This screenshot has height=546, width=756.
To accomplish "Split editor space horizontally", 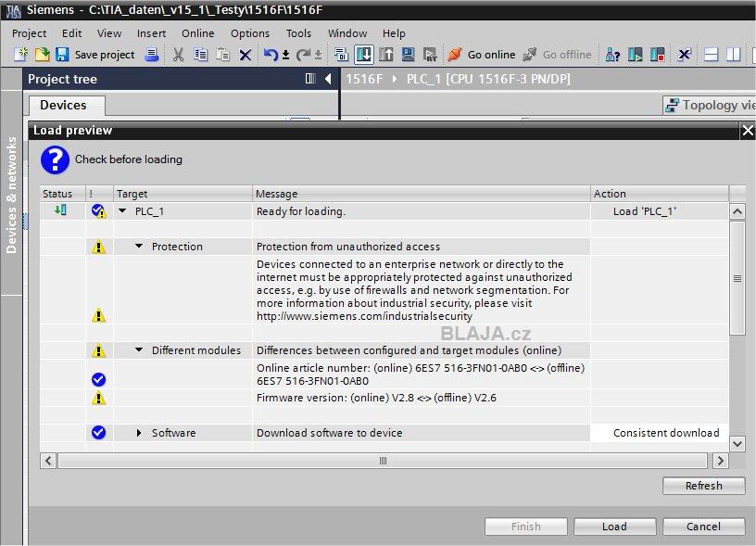I will pos(712,55).
